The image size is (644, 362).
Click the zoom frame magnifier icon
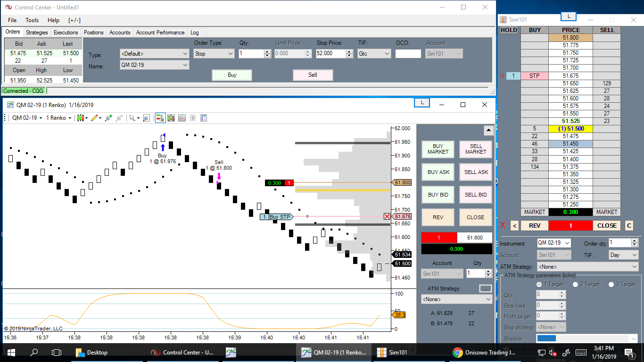[147, 118]
